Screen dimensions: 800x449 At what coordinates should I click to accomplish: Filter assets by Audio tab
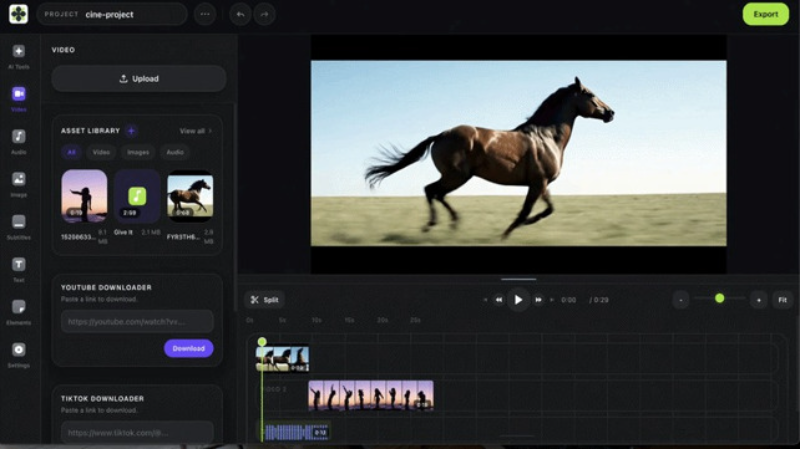[174, 153]
